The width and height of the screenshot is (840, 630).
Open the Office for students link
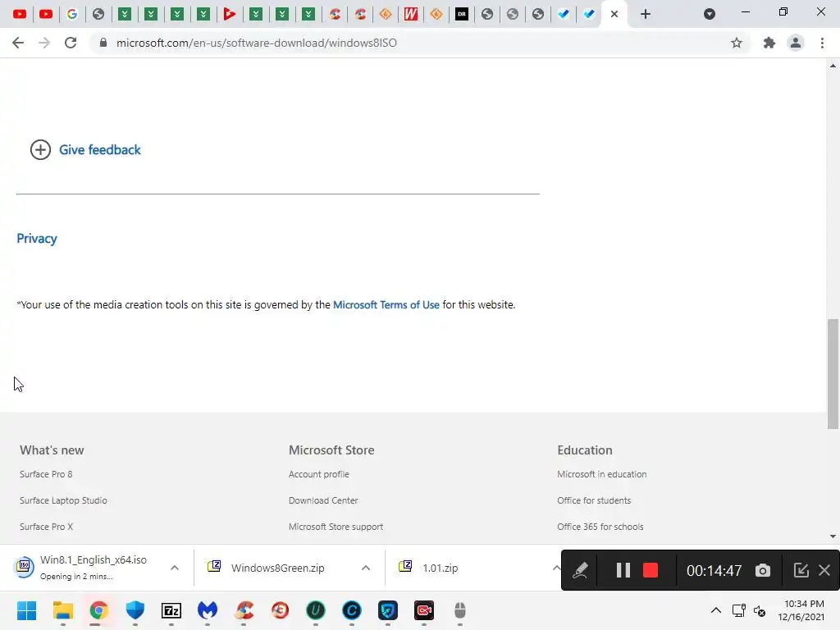tap(594, 500)
